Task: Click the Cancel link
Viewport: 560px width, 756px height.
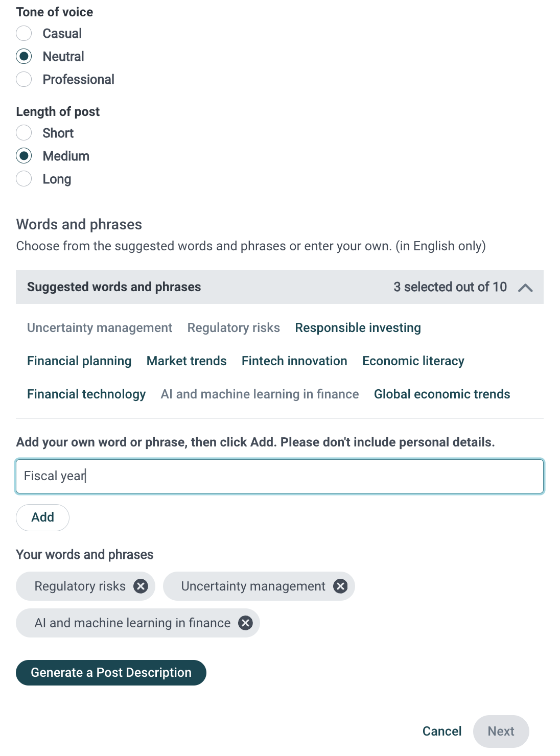Action: click(442, 731)
